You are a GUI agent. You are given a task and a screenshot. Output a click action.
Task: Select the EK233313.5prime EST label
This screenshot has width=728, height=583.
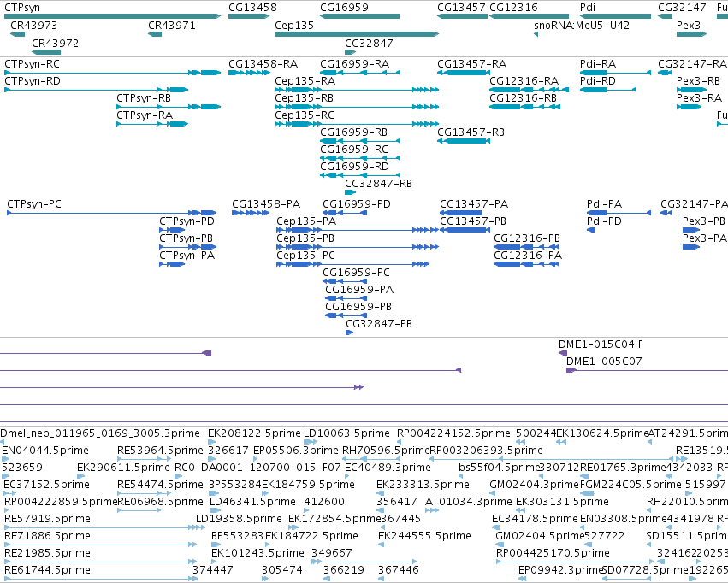click(x=423, y=486)
